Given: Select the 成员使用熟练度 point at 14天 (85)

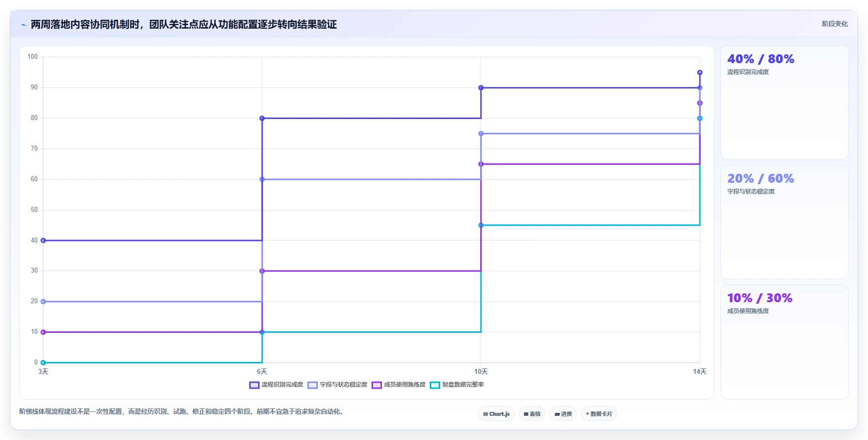Looking at the screenshot, I should pyautogui.click(x=700, y=103).
